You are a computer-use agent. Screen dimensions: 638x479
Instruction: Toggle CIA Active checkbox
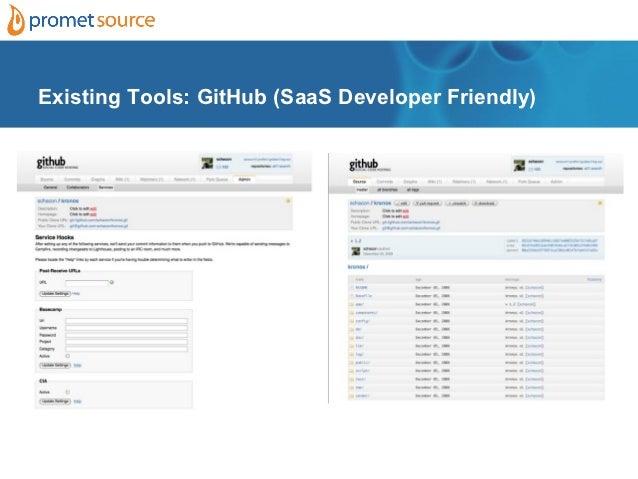(x=68, y=392)
